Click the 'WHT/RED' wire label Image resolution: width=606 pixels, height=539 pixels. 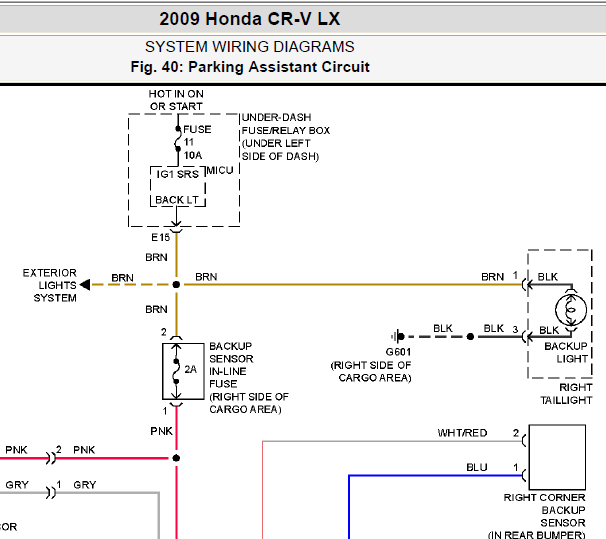462,433
